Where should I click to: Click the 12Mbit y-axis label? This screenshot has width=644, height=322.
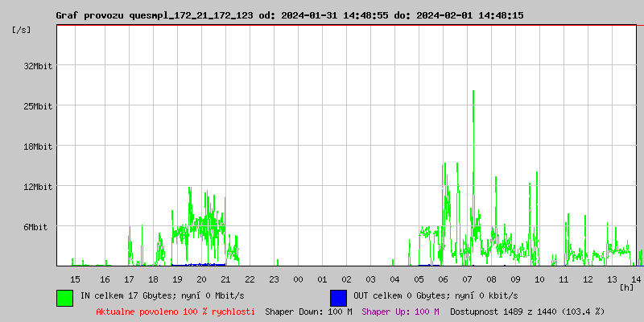(x=38, y=187)
